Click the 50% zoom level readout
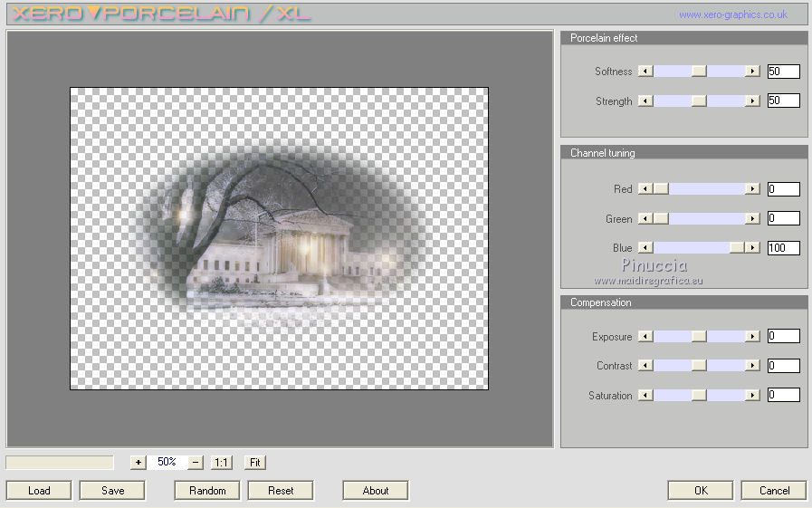Screen dimensions: 812x508 pos(167,462)
